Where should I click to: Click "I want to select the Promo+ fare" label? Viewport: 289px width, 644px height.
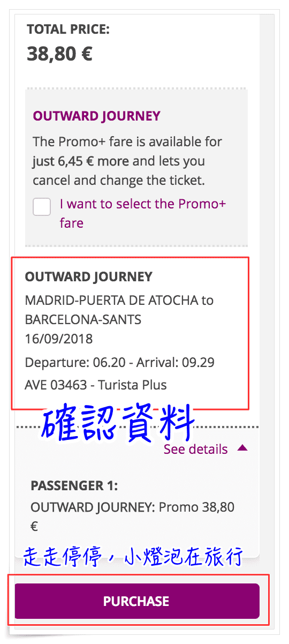click(143, 213)
